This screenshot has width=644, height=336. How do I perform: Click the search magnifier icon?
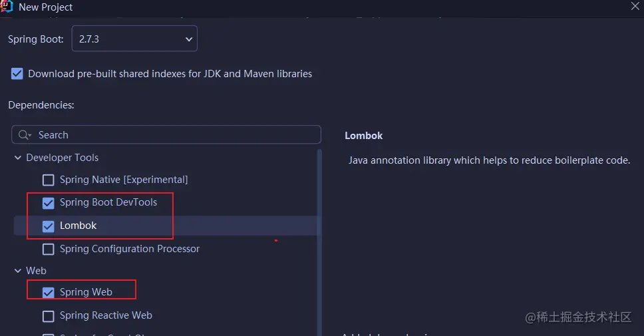coord(24,134)
